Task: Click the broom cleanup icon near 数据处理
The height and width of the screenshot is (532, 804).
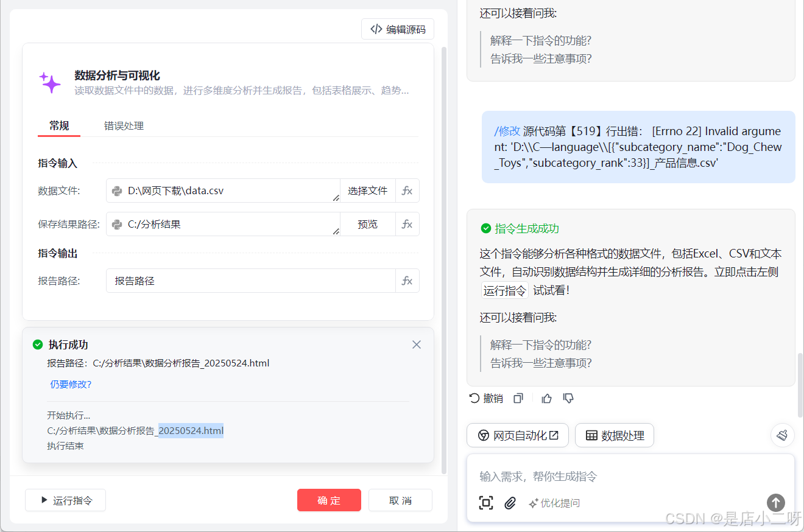Action: (x=783, y=435)
